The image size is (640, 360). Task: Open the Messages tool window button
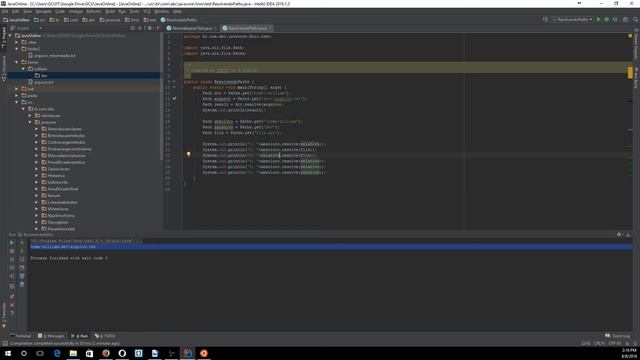coord(51,336)
